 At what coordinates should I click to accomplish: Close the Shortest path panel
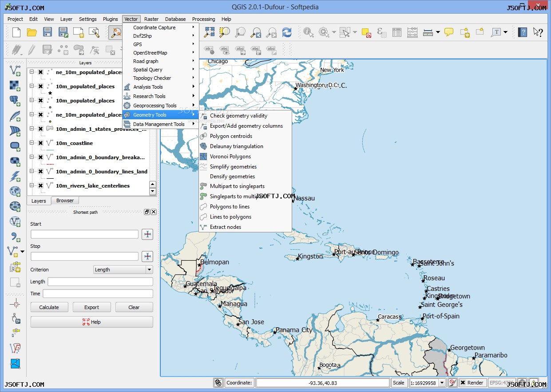point(154,212)
